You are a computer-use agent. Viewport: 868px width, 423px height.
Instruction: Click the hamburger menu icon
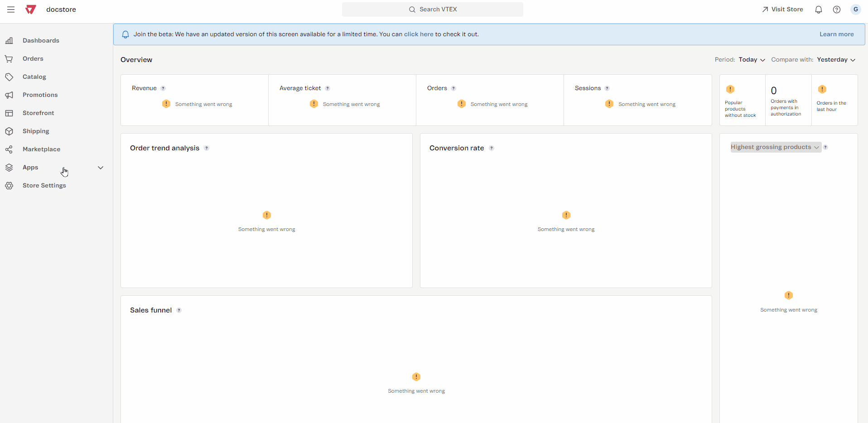click(11, 10)
